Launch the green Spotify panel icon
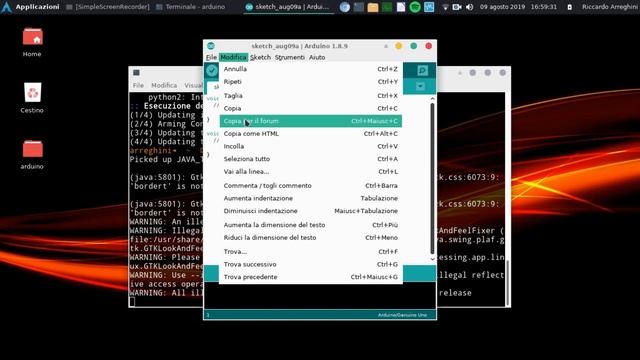640x360 pixels. (415, 7)
